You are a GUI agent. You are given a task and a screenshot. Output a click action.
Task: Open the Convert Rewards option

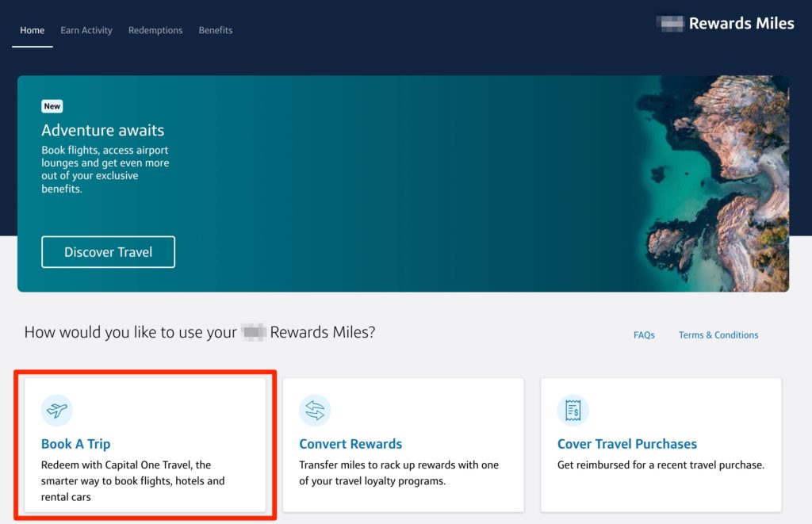coord(403,445)
